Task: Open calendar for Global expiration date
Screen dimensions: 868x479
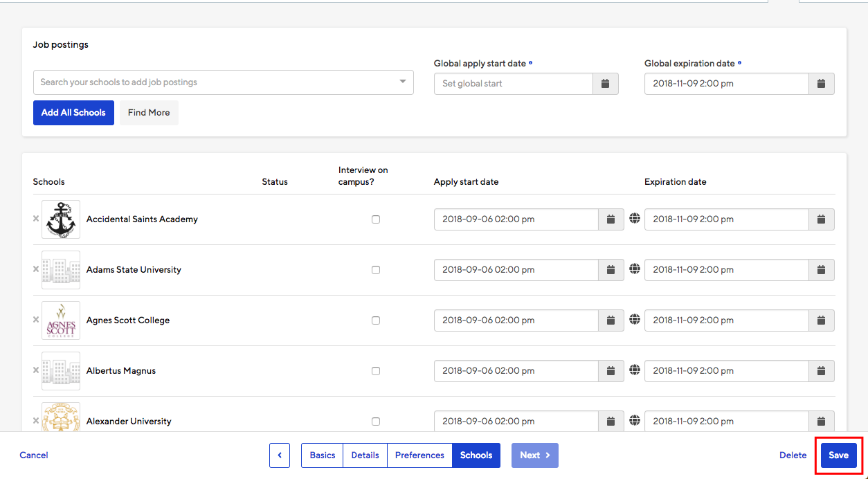Action: (x=821, y=84)
